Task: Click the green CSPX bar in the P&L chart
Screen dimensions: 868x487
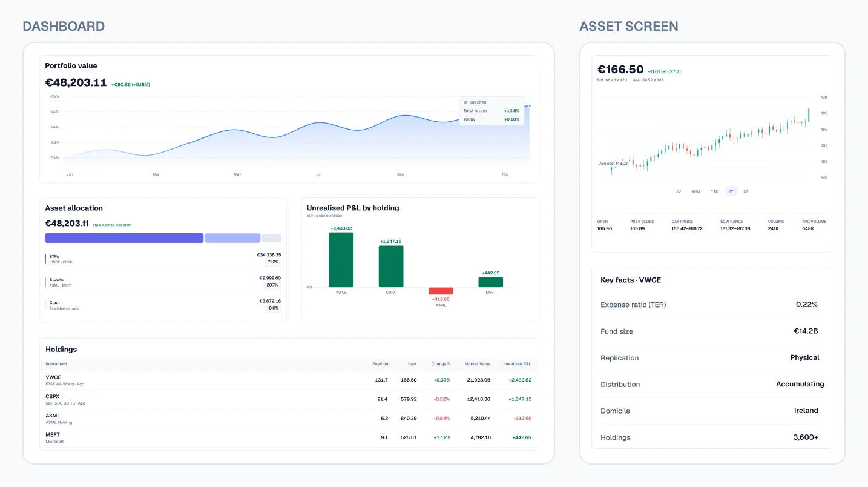Action: pos(391,267)
